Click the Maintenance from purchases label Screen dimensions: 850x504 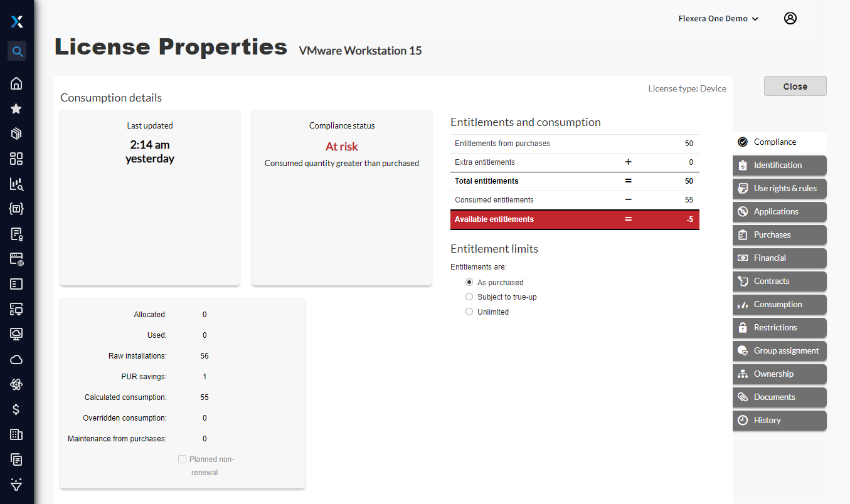coord(117,439)
